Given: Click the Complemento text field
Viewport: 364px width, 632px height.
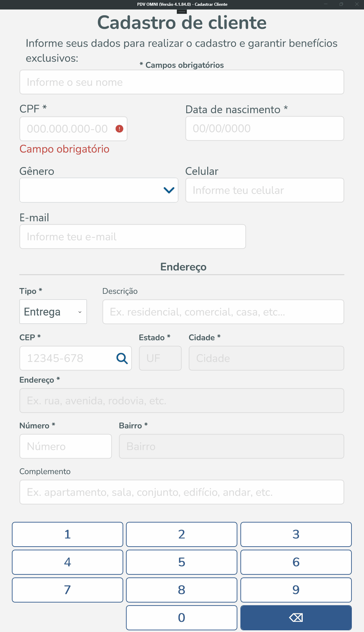Looking at the screenshot, I should [182, 492].
